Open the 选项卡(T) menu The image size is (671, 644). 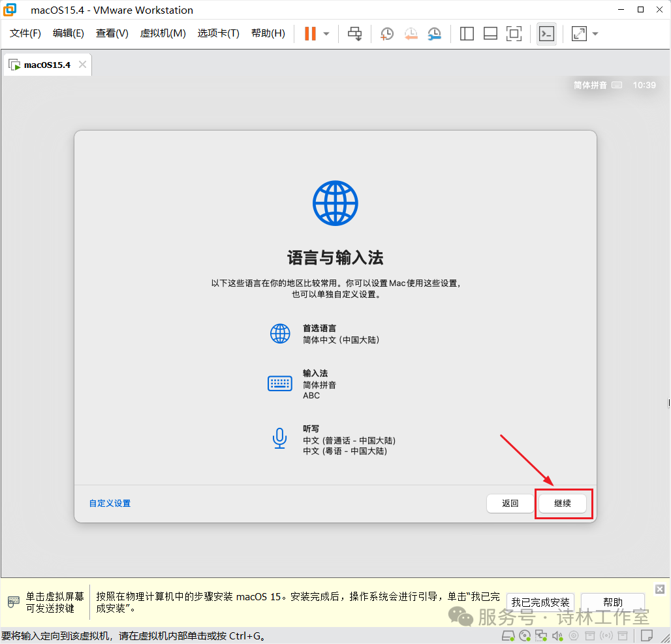coord(218,33)
